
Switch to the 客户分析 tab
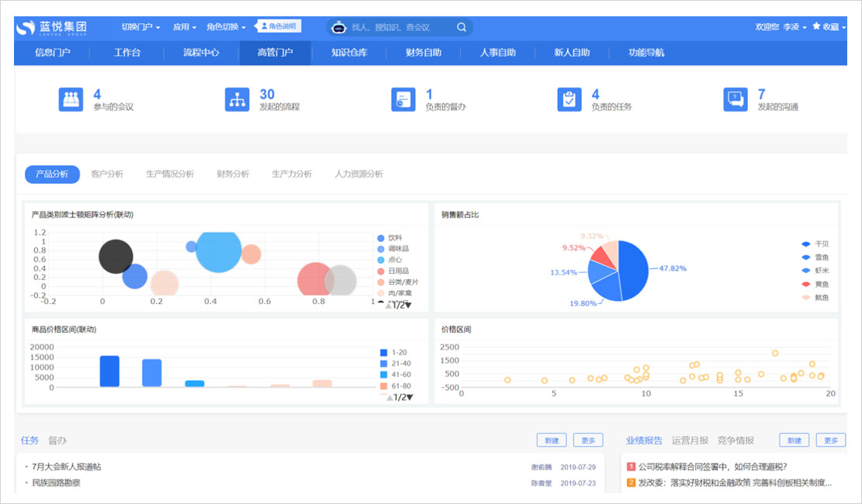pos(107,174)
